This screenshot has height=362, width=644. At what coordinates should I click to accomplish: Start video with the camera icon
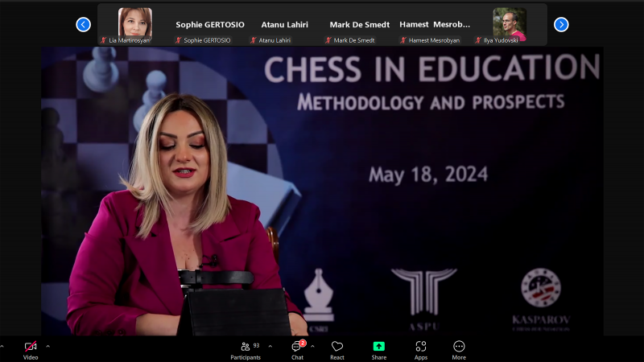[31, 347]
